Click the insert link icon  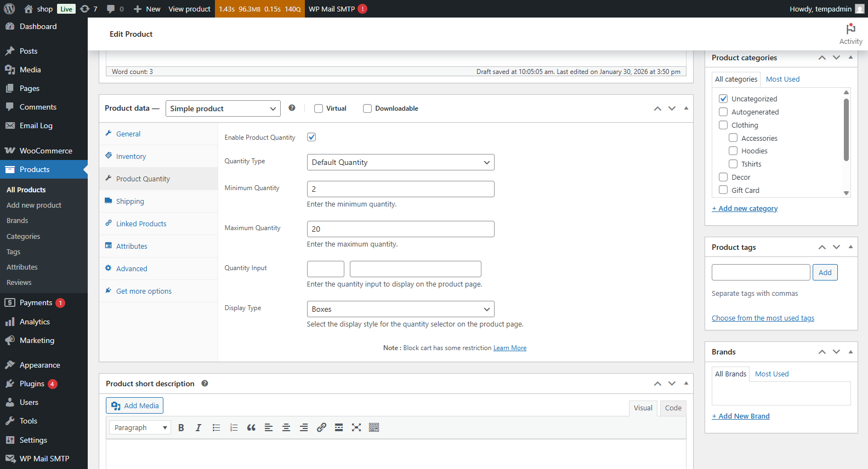tap(321, 428)
